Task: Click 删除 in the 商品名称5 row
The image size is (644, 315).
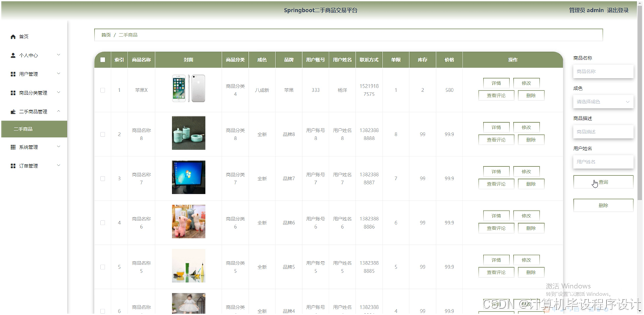Action: tap(531, 272)
